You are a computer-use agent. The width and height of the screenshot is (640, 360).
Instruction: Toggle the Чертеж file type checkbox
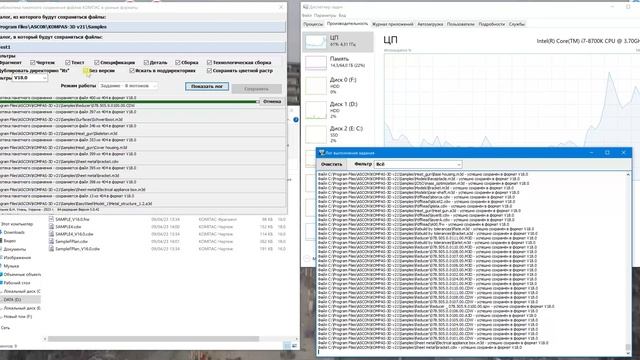[x=33, y=62]
